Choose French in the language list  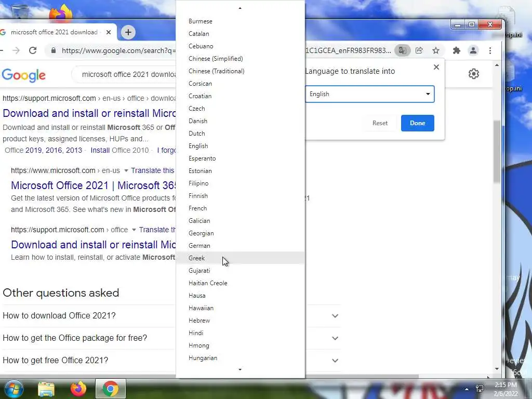(240, 208)
